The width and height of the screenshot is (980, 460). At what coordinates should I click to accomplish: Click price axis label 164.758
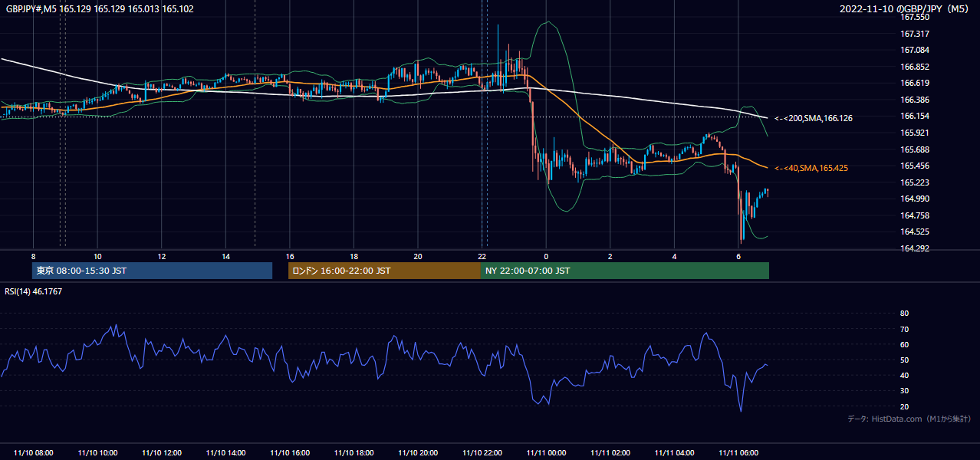tap(915, 215)
